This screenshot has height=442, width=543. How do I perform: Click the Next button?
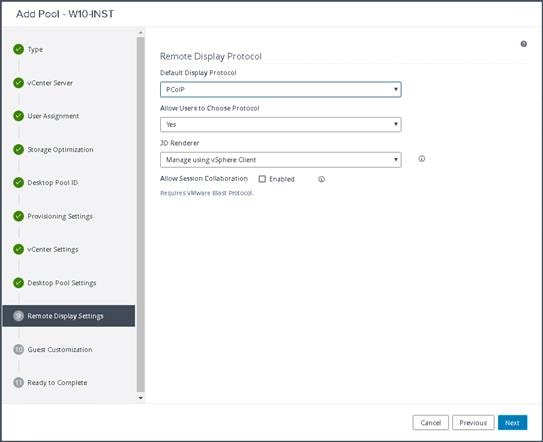point(513,423)
